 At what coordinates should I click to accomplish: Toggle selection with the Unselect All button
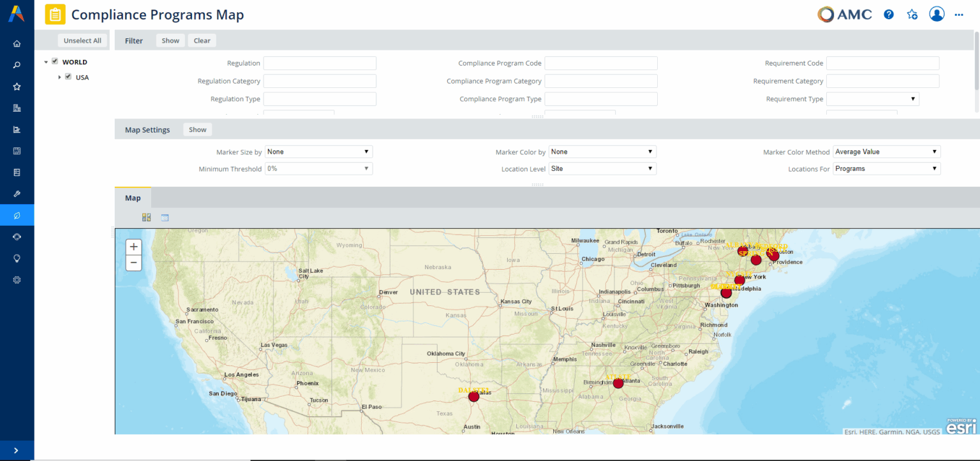tap(82, 40)
